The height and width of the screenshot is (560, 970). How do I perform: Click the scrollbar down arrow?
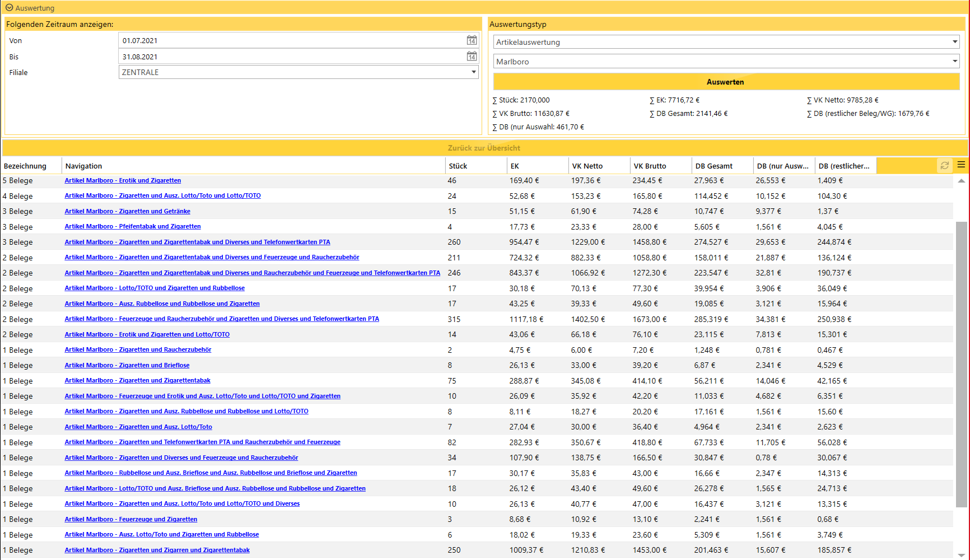coord(961,554)
